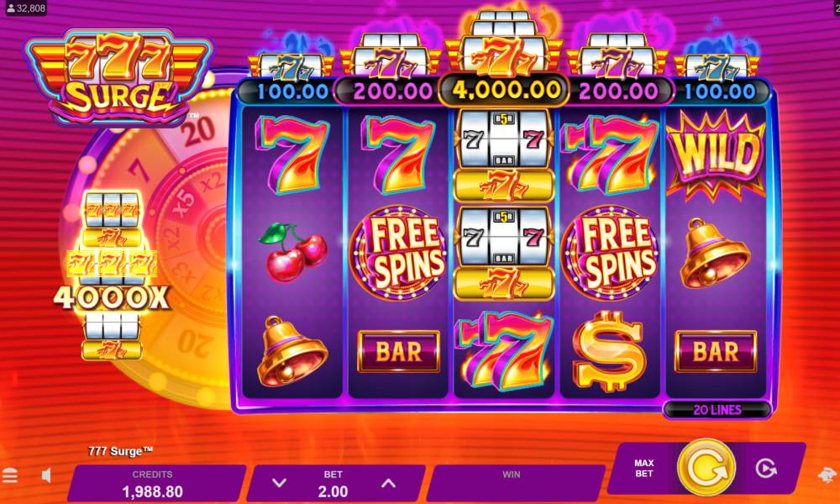This screenshot has width=840, height=504.
Task: Mute the game sound speaker icon
Action: coord(46,475)
